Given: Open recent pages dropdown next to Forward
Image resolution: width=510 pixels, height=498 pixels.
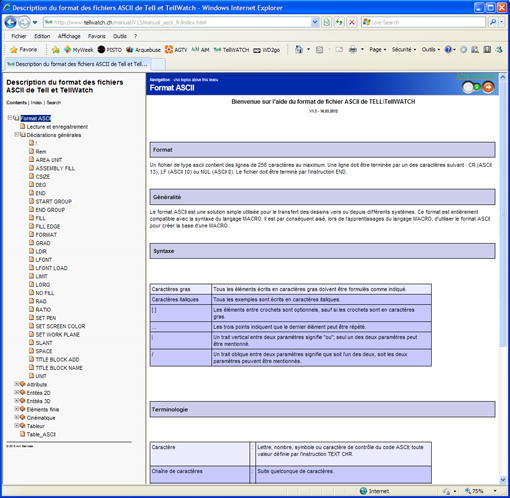Looking at the screenshot, I should click(x=35, y=23).
